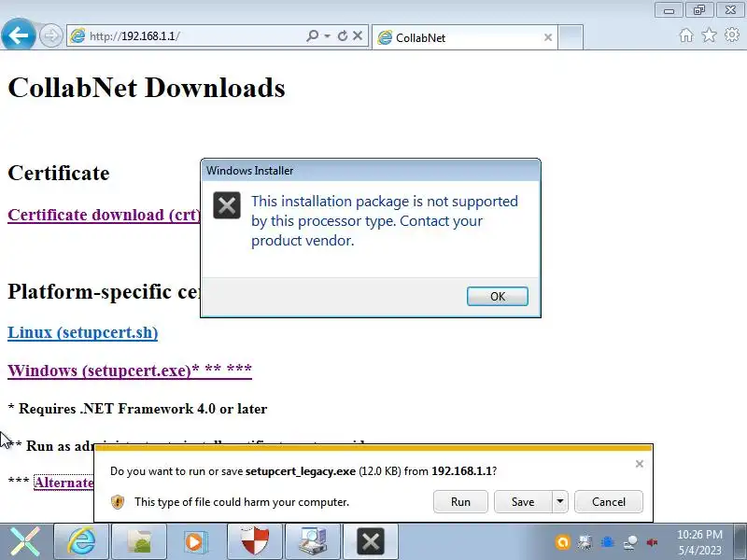
Task: Click OK in Windows Installer dialog
Action: pyautogui.click(x=498, y=296)
